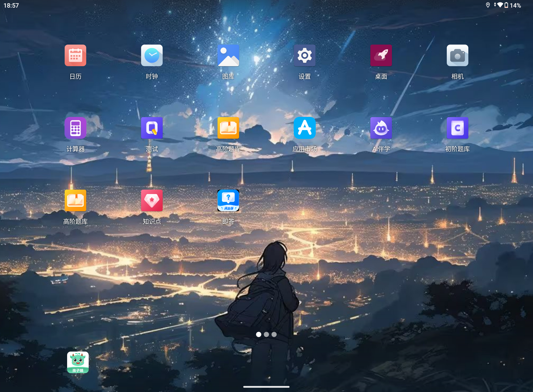
Task: Open the AI伴学 ghost icon
Action: (381, 128)
